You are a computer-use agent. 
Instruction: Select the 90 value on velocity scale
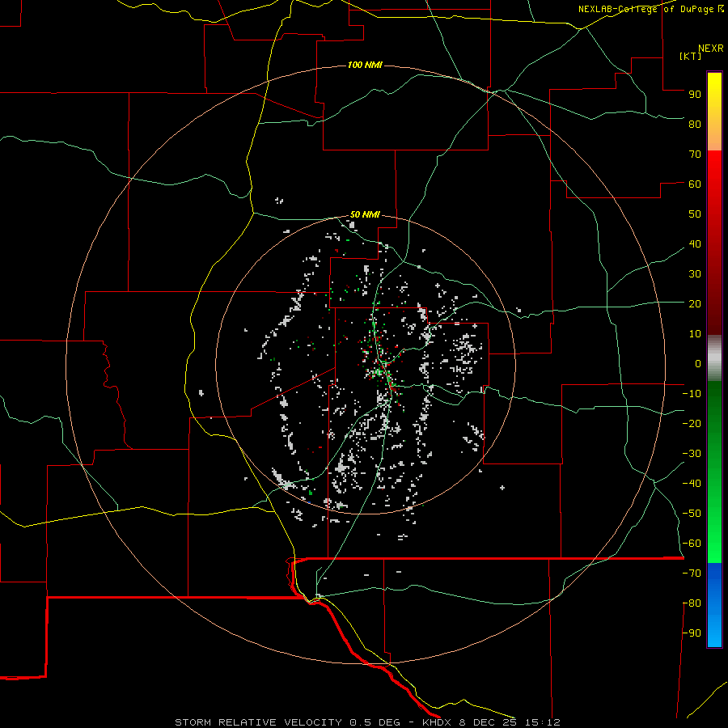(x=695, y=95)
